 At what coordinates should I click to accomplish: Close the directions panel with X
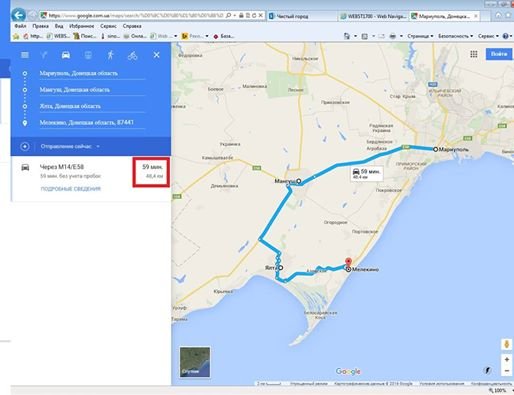[156, 55]
